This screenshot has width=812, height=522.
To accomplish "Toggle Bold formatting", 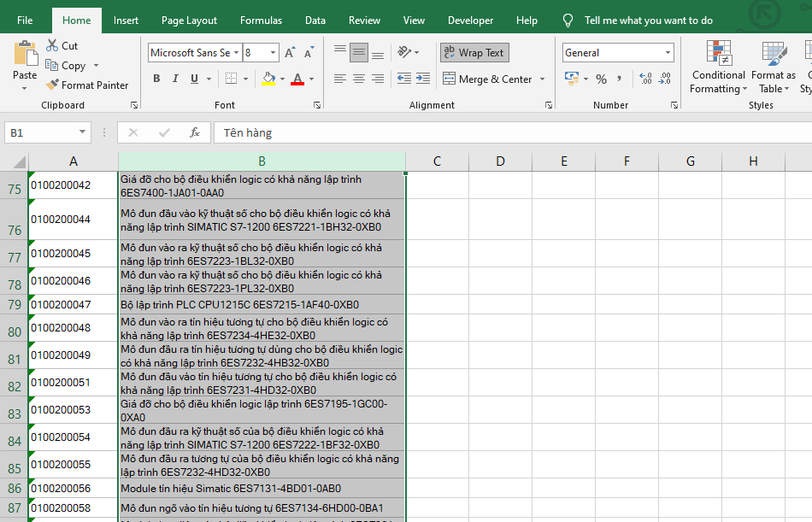I will [156, 79].
